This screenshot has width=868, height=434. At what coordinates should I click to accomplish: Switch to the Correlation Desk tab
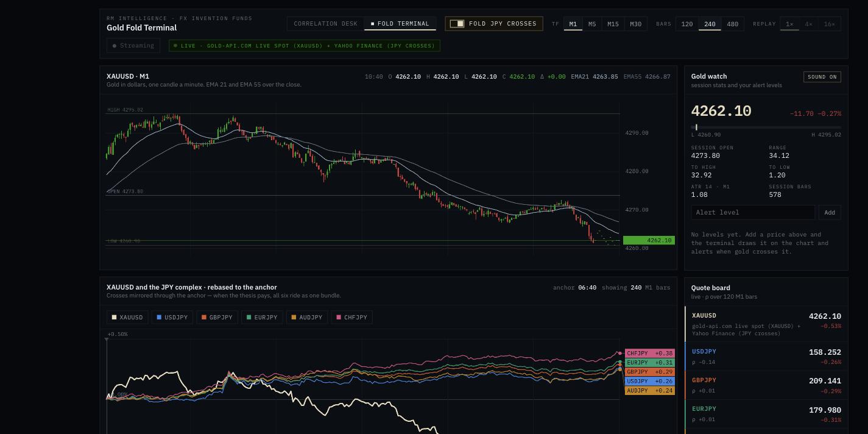point(325,24)
